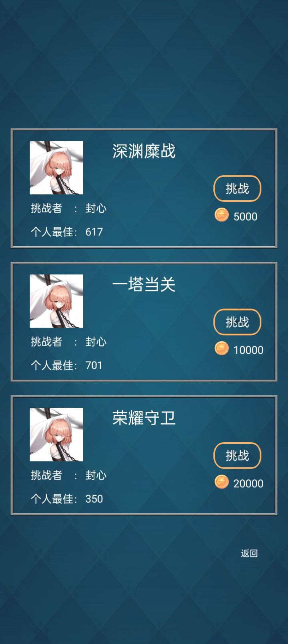Click the 返回 link
288x644 pixels.
tap(249, 553)
